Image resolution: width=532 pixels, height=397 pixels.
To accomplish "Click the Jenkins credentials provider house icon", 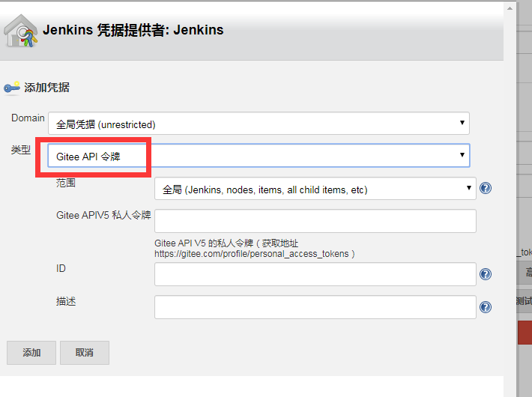I will pos(21,31).
